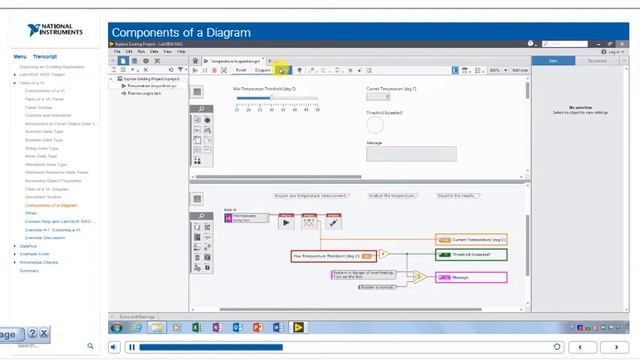Screen dimensions: 640x360
Task: Open the Run menu
Action: tap(141, 52)
